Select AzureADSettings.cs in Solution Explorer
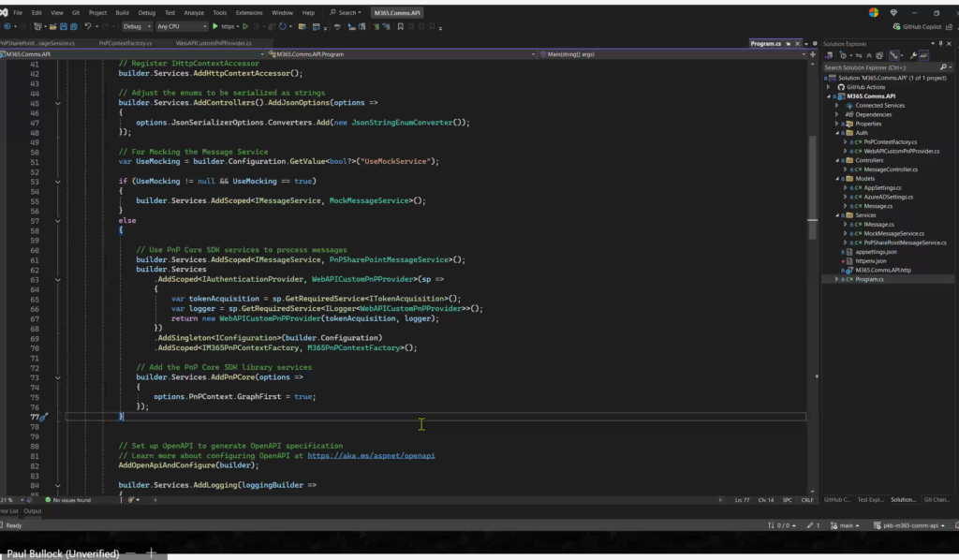The width and height of the screenshot is (959, 560). click(x=888, y=197)
